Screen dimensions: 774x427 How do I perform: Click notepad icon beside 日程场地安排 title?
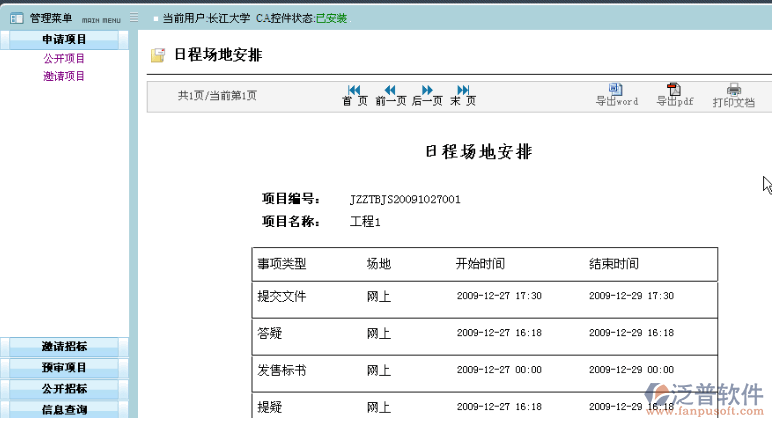158,56
